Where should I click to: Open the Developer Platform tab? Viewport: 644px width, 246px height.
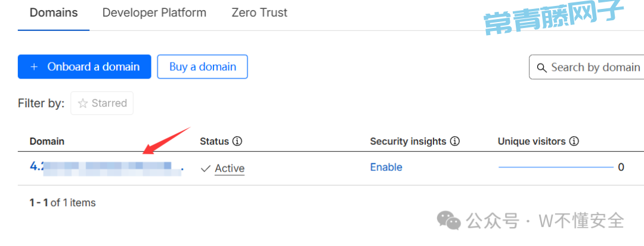[154, 13]
